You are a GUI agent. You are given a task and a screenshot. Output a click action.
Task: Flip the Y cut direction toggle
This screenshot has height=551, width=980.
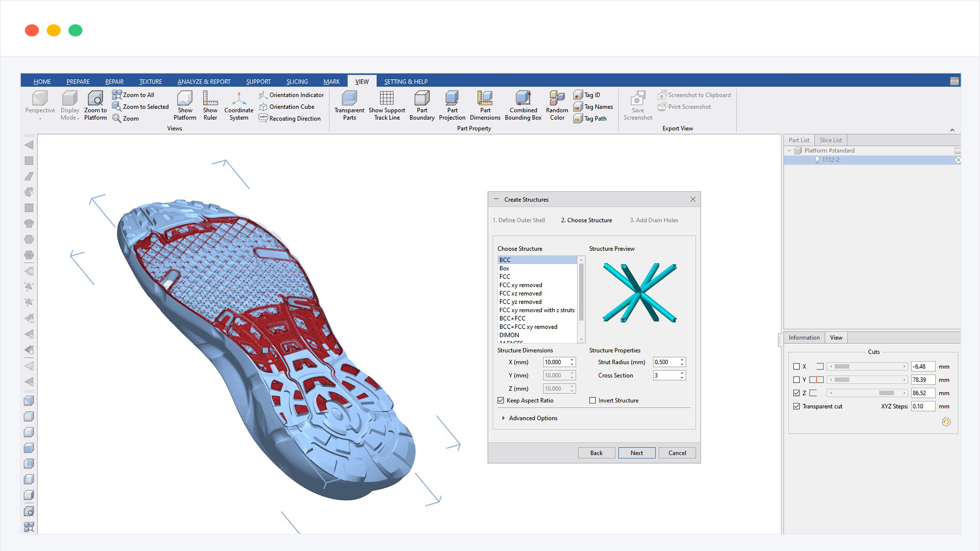point(816,380)
